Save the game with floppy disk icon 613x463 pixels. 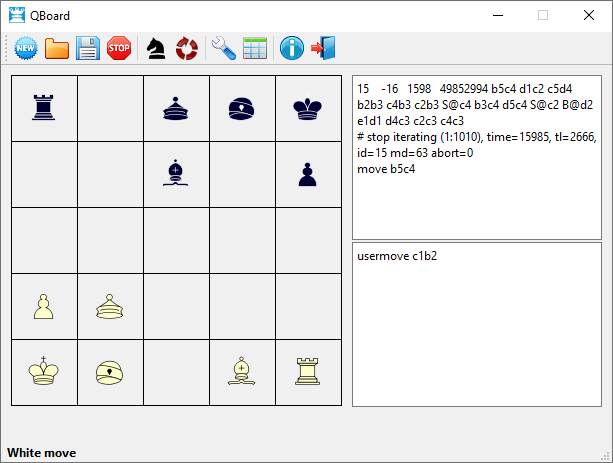[88, 48]
